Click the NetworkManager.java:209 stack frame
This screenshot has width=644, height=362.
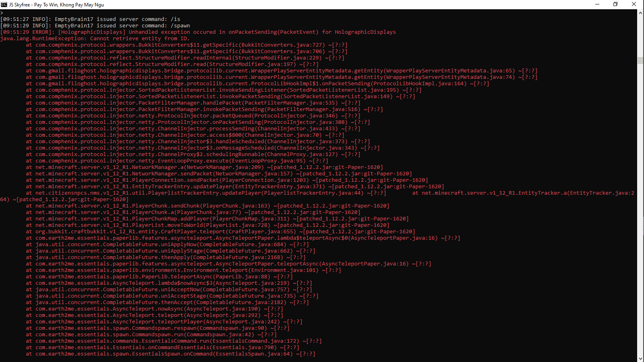point(204,167)
